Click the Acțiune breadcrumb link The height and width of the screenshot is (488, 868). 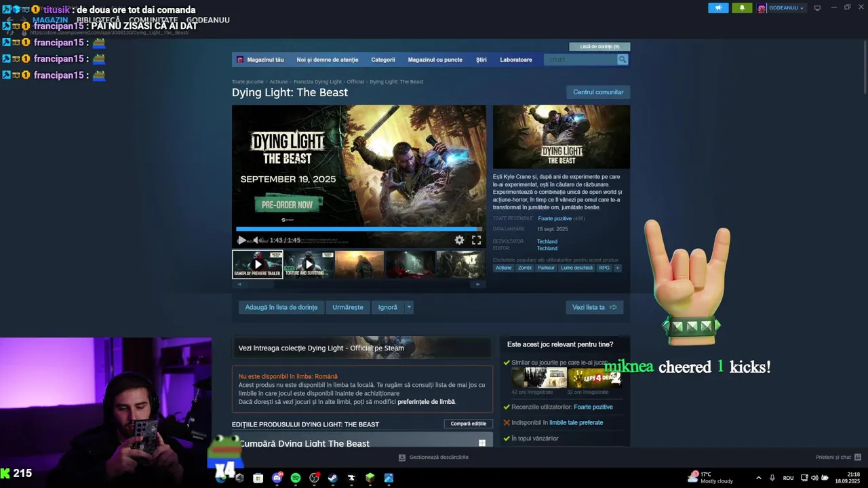[x=279, y=81]
